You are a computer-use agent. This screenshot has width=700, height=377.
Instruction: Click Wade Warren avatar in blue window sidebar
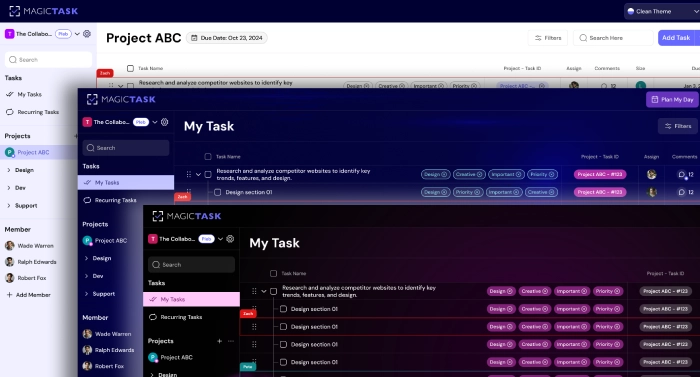87,334
